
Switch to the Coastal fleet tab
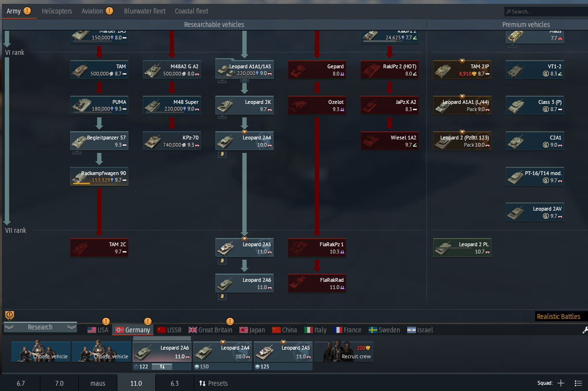(192, 11)
